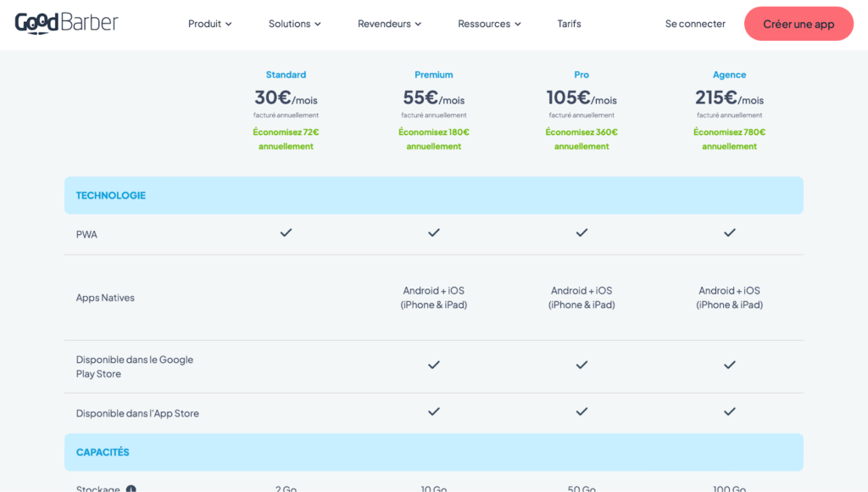Click the Stockage info icon
The height and width of the screenshot is (492, 868).
pos(131,489)
